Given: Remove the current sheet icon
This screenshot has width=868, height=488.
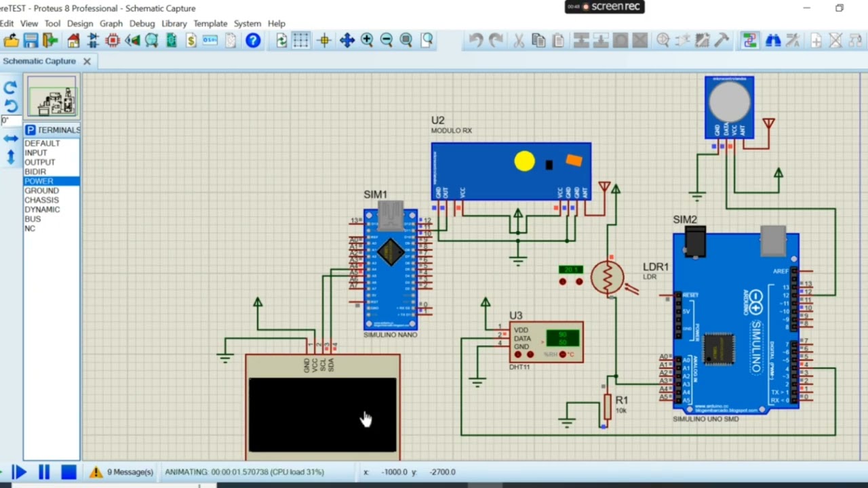Looking at the screenshot, I should pos(836,41).
